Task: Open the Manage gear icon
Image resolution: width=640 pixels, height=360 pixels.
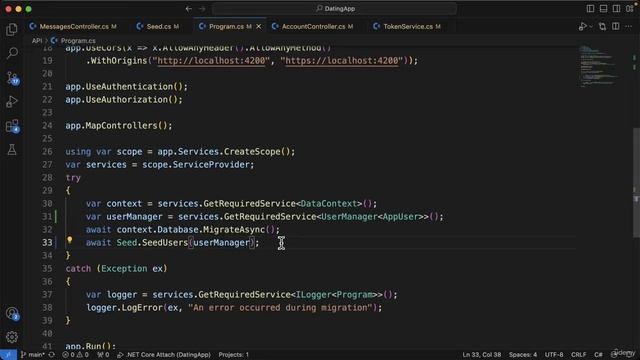Action: (12, 337)
